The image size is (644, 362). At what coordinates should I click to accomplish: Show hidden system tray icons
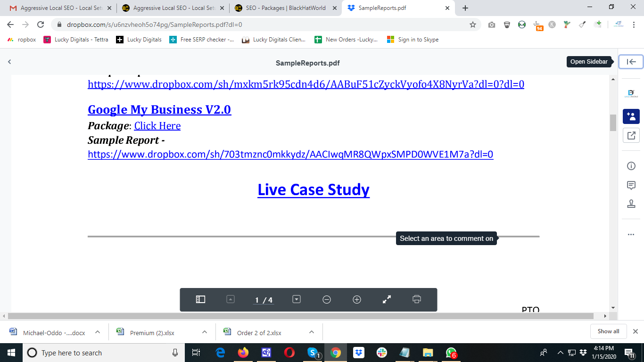click(x=561, y=353)
